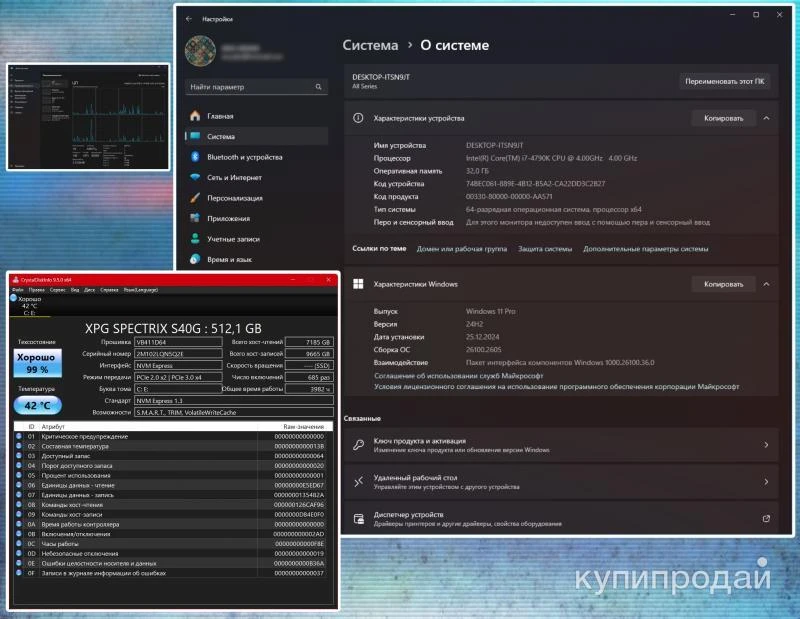800x619 pixels.
Task: Open Bluetooth и устройства via its icon
Action: pos(195,157)
